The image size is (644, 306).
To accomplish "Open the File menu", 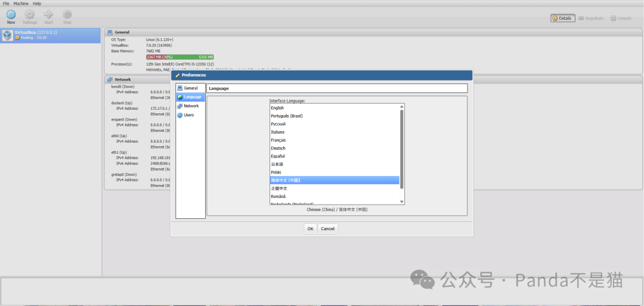I will tap(6, 4).
